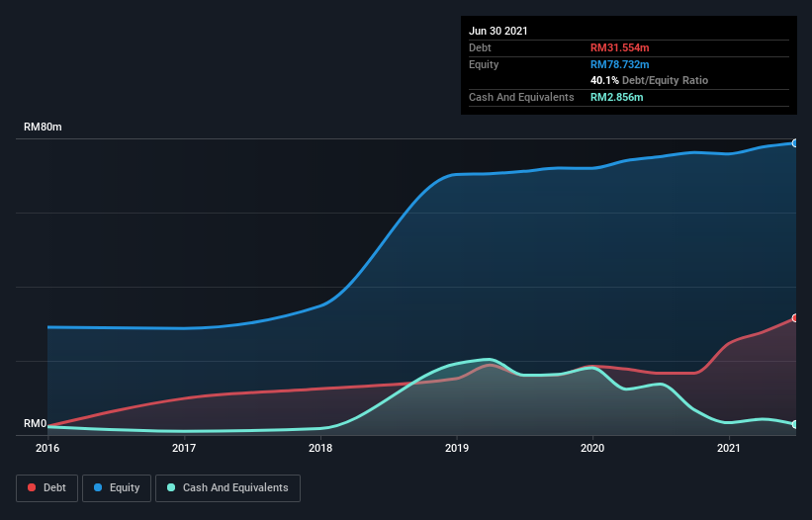Click the Cash endpoint marker at Jun 2021
The image size is (812, 520).
[x=795, y=424]
